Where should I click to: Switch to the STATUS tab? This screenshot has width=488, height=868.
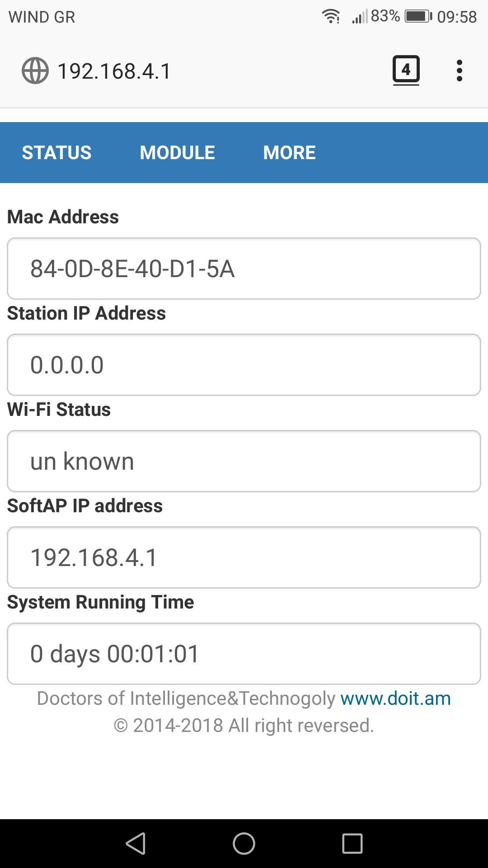pyautogui.click(x=57, y=153)
